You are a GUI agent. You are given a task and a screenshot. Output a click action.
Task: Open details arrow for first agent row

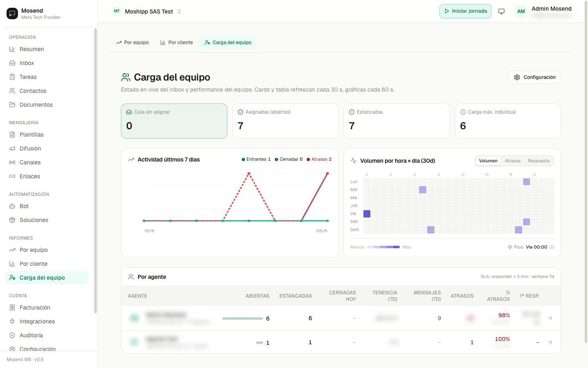click(x=550, y=318)
